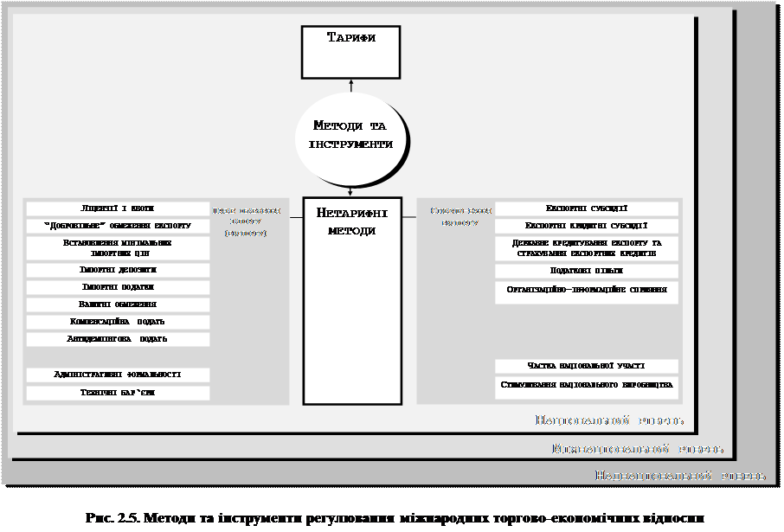
Task: Click the 'Нетарифні методи' box
Action: (352, 301)
